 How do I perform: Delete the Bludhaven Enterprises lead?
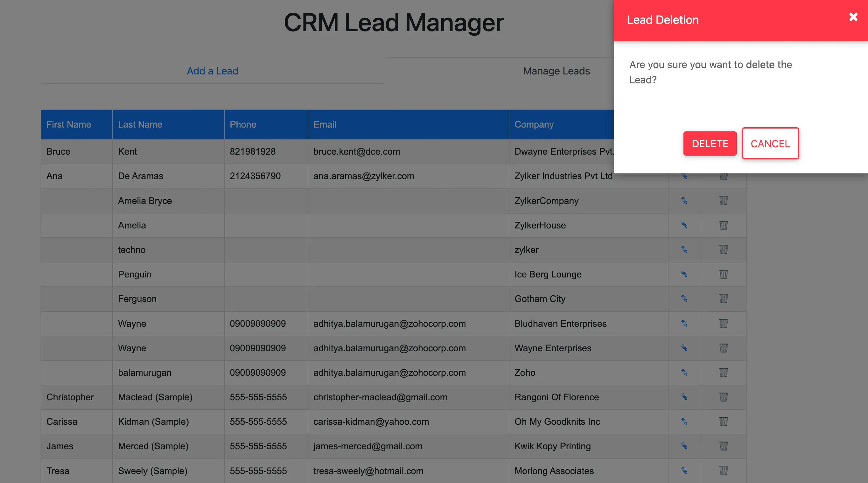(724, 324)
